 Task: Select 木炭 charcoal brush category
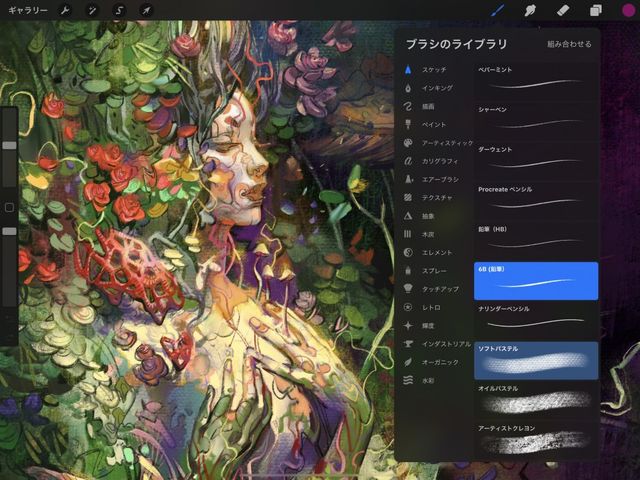[428, 234]
